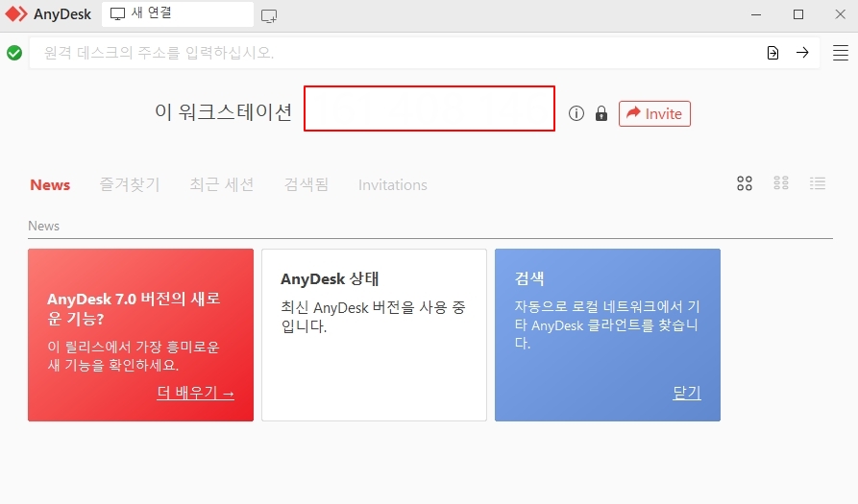858x504 pixels.
Task: Minimize the AnyDesk window
Action: point(756,14)
